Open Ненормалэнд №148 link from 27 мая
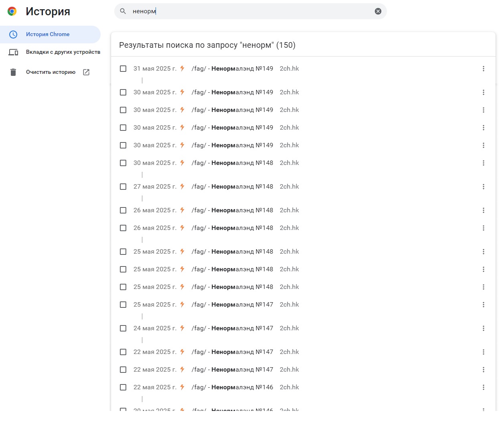 [232, 187]
